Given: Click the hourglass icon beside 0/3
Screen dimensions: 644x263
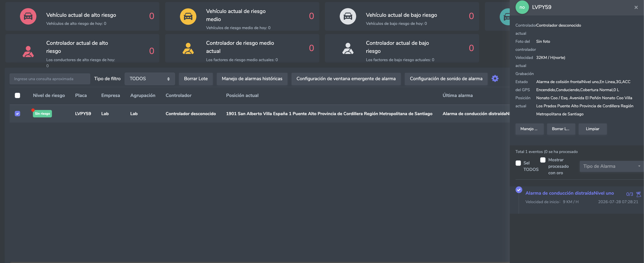Looking at the screenshot, I should (x=638, y=194).
